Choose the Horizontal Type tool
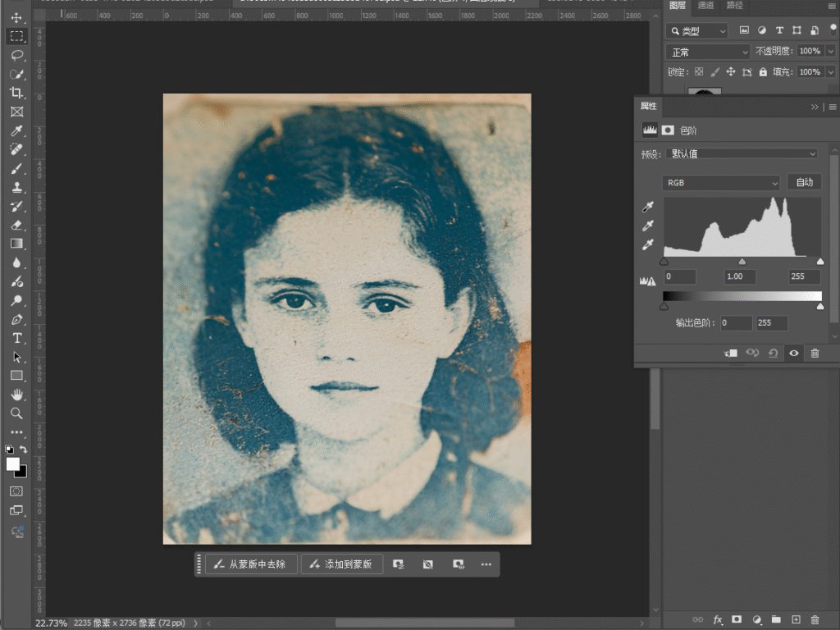Screen dimensions: 840x630 16,338
